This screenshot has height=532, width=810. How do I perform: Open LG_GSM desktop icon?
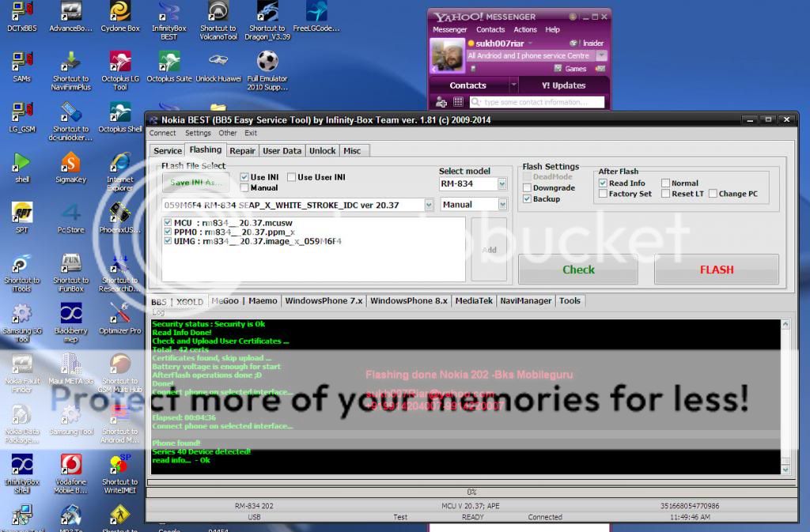coord(22,117)
